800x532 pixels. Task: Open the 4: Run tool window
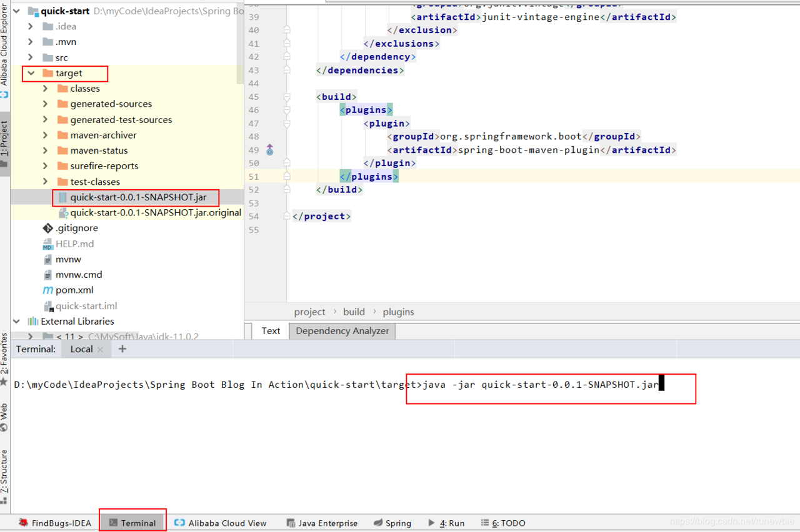pyautogui.click(x=446, y=523)
